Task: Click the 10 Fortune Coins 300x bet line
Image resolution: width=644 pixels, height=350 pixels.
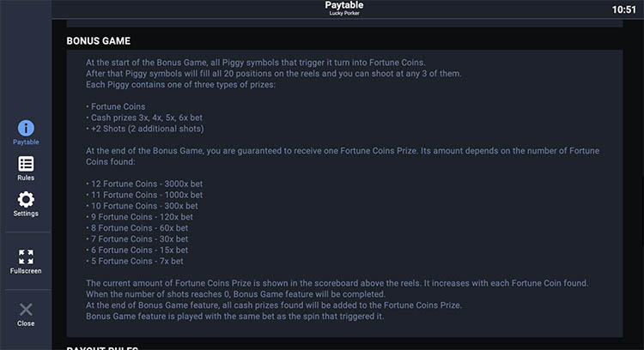Action: pos(142,207)
